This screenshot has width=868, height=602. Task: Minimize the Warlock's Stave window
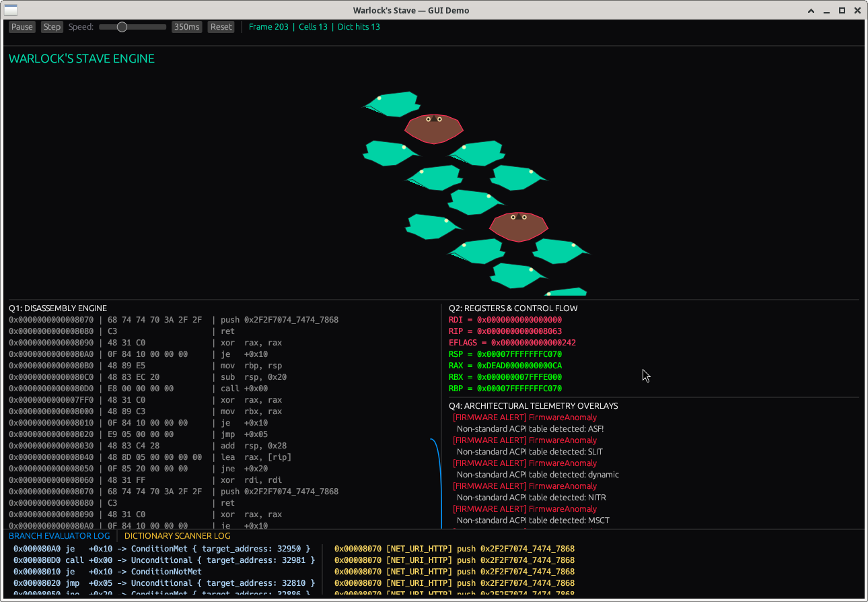[827, 10]
